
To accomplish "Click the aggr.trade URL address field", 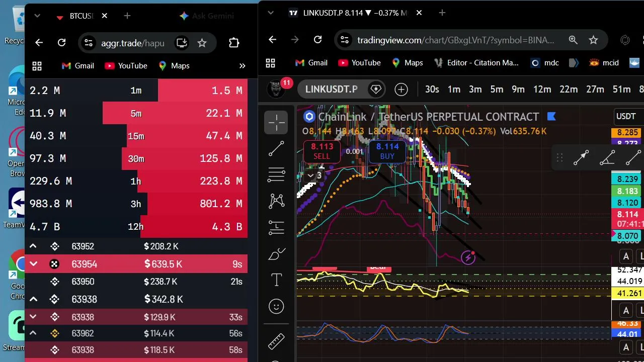I will coord(133,43).
